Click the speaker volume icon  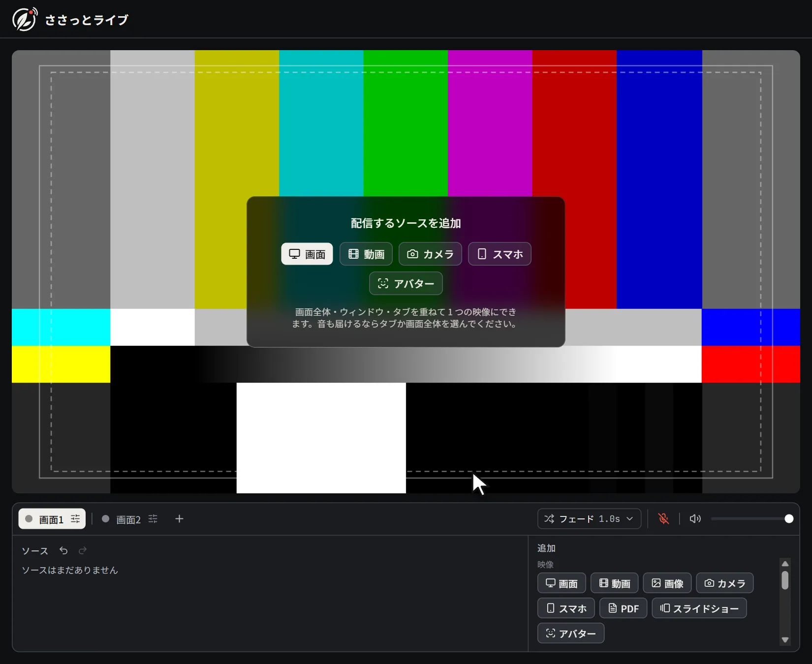coord(695,519)
